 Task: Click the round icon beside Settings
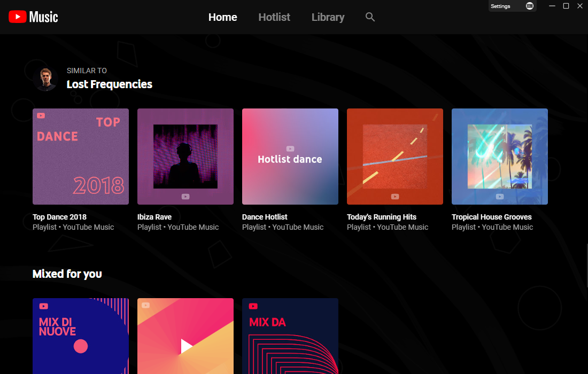point(530,6)
